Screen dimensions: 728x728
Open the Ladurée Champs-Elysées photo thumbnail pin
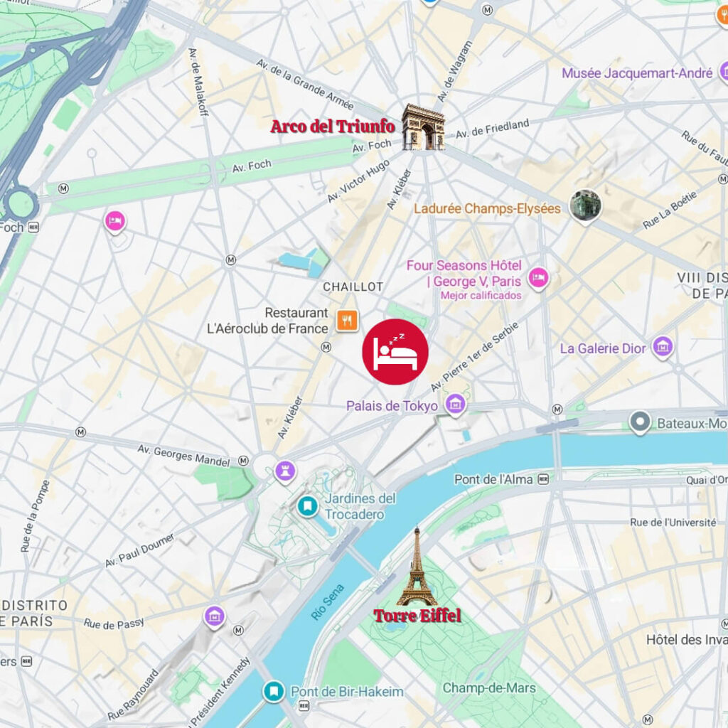[x=586, y=206]
